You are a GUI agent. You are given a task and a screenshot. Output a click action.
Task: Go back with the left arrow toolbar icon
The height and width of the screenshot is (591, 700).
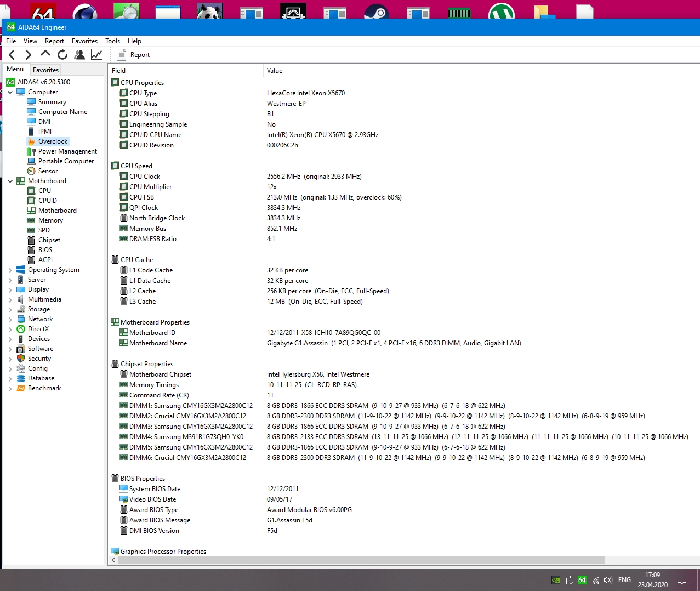12,54
